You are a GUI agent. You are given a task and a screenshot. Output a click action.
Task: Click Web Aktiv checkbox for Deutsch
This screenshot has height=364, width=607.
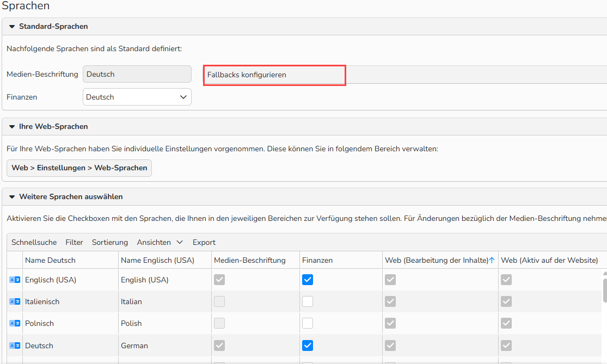[506, 346]
